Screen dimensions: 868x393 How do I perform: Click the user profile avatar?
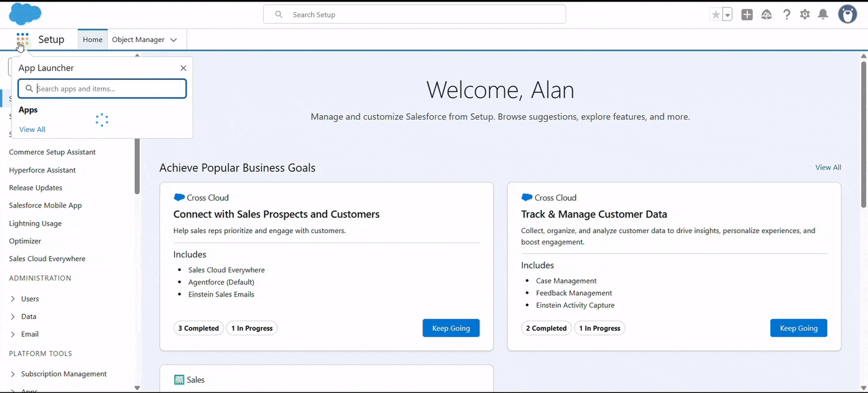847,14
